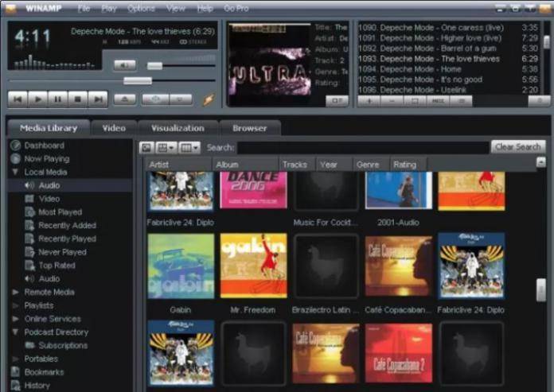The width and height of the screenshot is (554, 392).
Task: Click the spectrum analyzer visualization
Action: 54,61
